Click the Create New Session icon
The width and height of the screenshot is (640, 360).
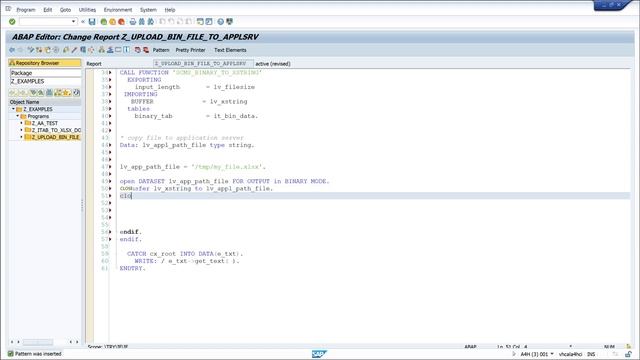point(200,22)
